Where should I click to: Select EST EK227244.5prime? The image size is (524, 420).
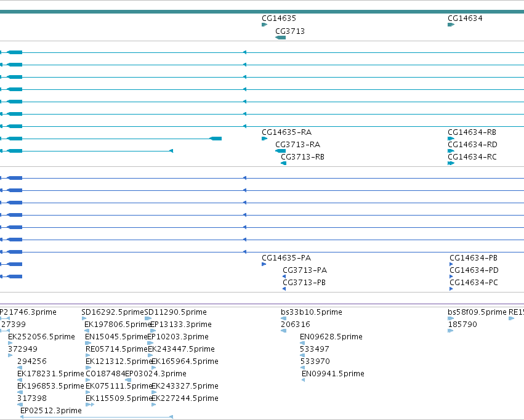click(x=185, y=398)
